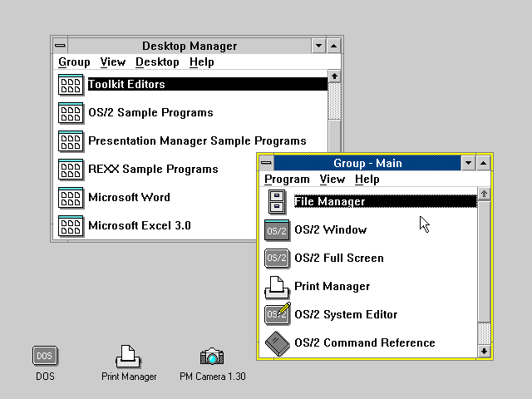Click the Group - Main title bar

click(x=367, y=163)
